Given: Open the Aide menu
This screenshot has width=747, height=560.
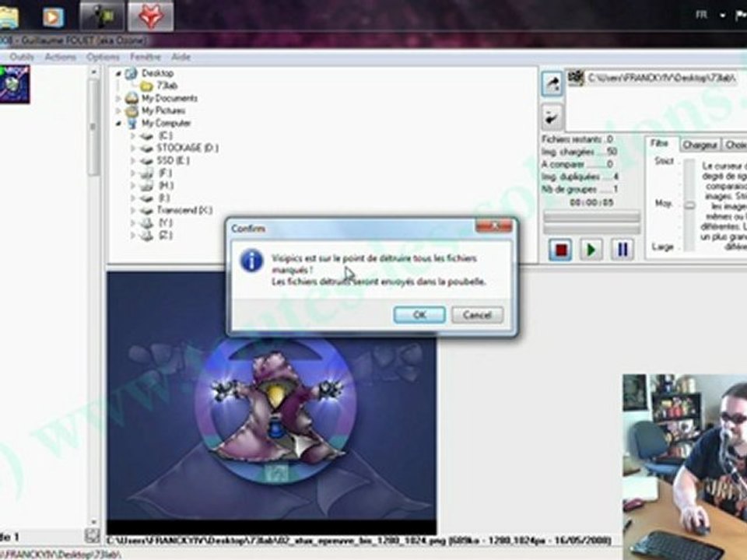Looking at the screenshot, I should click(181, 57).
